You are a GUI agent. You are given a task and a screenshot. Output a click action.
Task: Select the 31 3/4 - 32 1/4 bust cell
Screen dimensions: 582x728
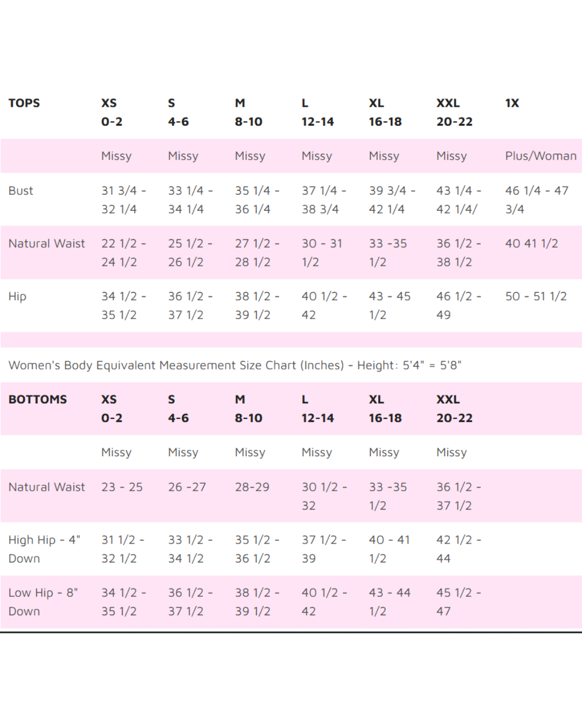coord(123,200)
